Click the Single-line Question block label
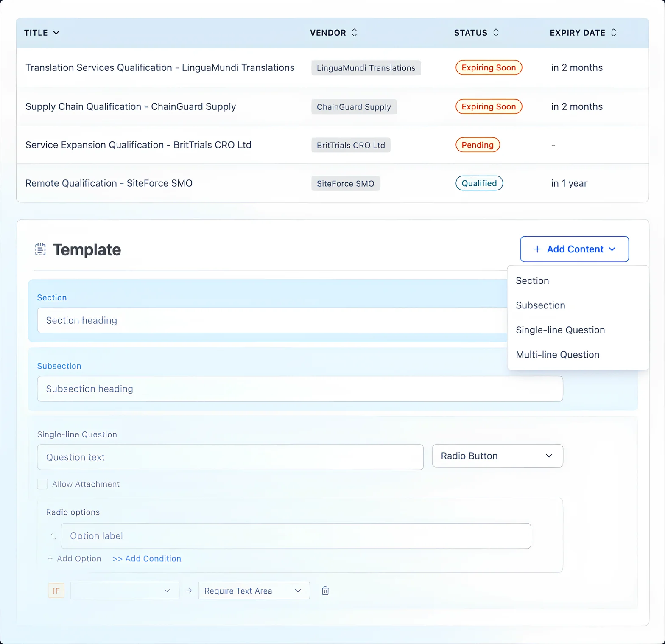Image resolution: width=665 pixels, height=644 pixels. [x=77, y=434]
